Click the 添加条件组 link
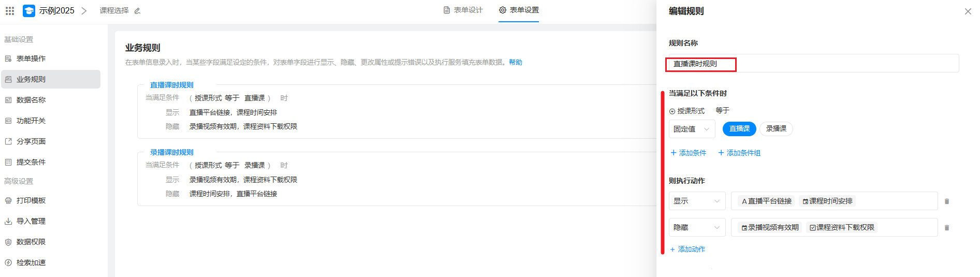 (x=739, y=153)
